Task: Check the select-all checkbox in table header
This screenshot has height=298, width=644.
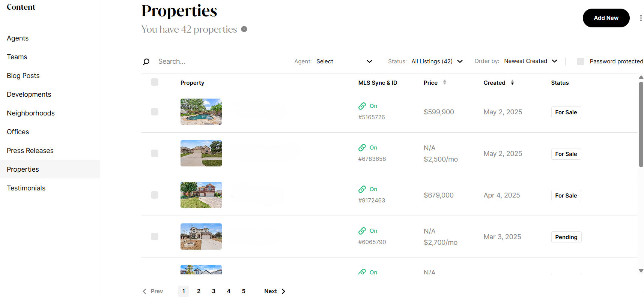Action: pos(154,82)
